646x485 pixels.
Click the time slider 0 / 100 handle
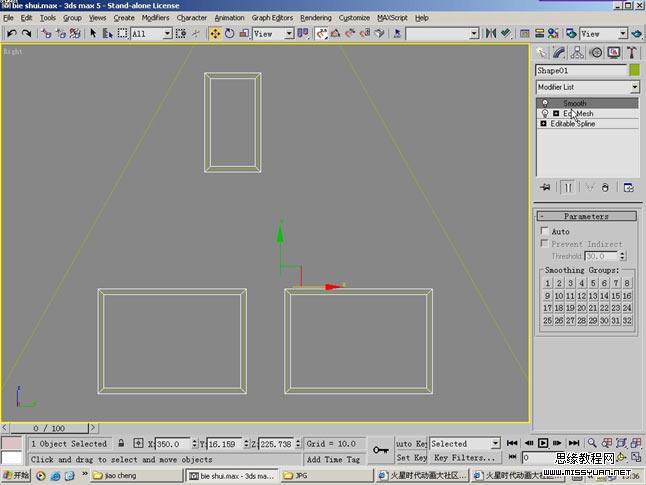pos(49,428)
